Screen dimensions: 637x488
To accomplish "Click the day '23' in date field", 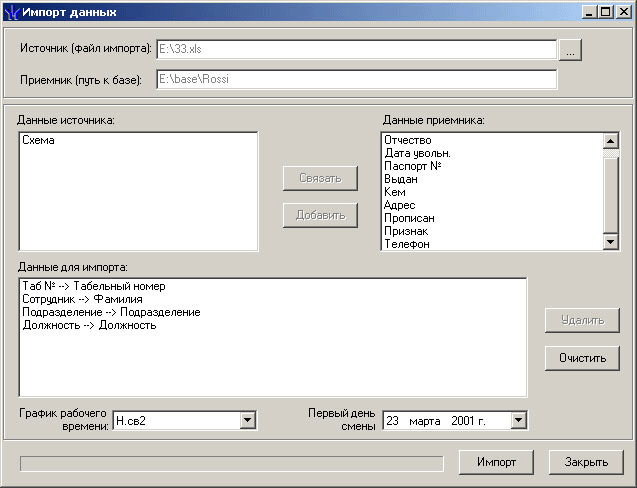I will (x=392, y=421).
